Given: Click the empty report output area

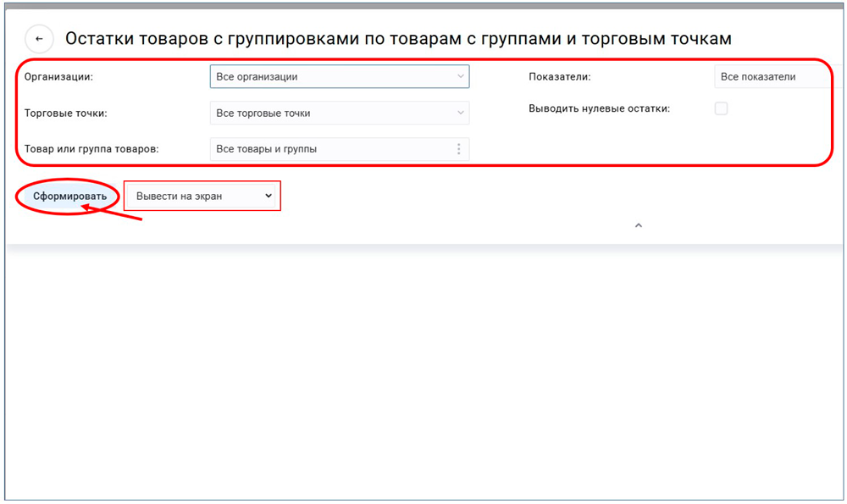Looking at the screenshot, I should point(423,373).
